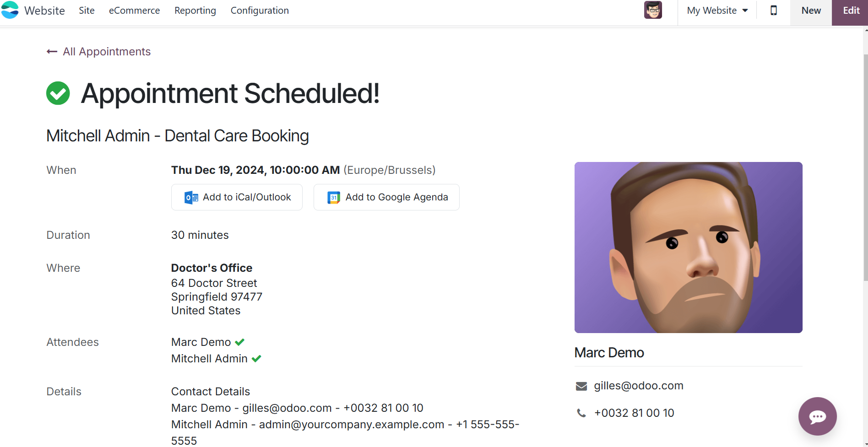The width and height of the screenshot is (868, 447).
Task: Click the 'Springfield 97477' address line
Action: tap(217, 297)
